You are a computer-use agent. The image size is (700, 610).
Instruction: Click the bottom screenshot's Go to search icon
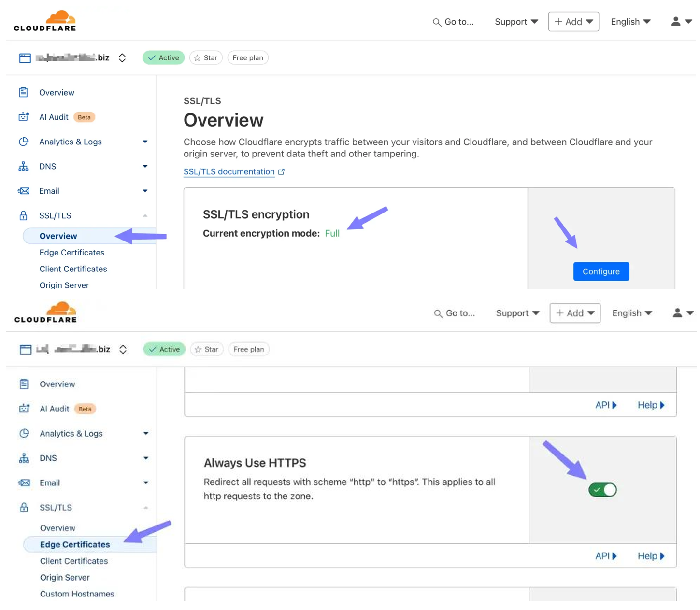438,314
